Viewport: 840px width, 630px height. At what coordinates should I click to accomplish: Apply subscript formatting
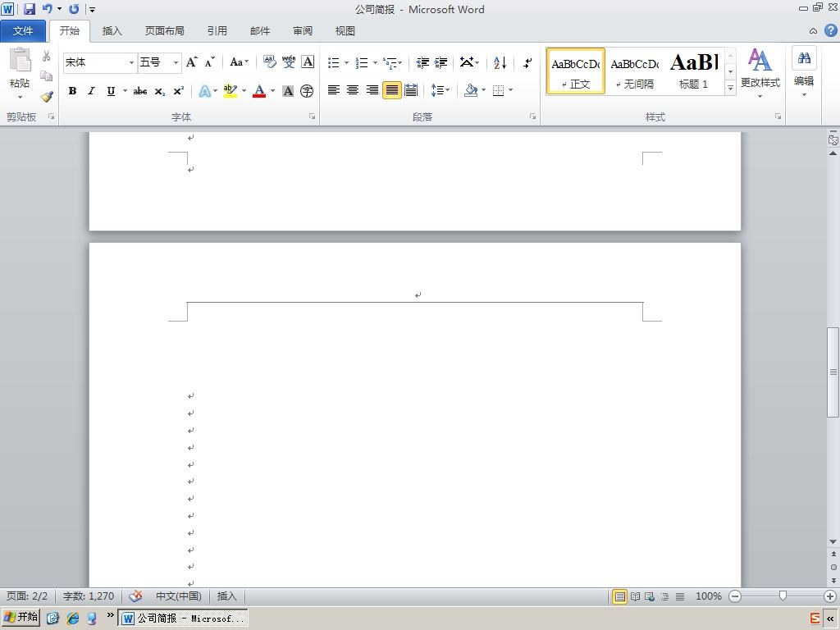point(160,91)
